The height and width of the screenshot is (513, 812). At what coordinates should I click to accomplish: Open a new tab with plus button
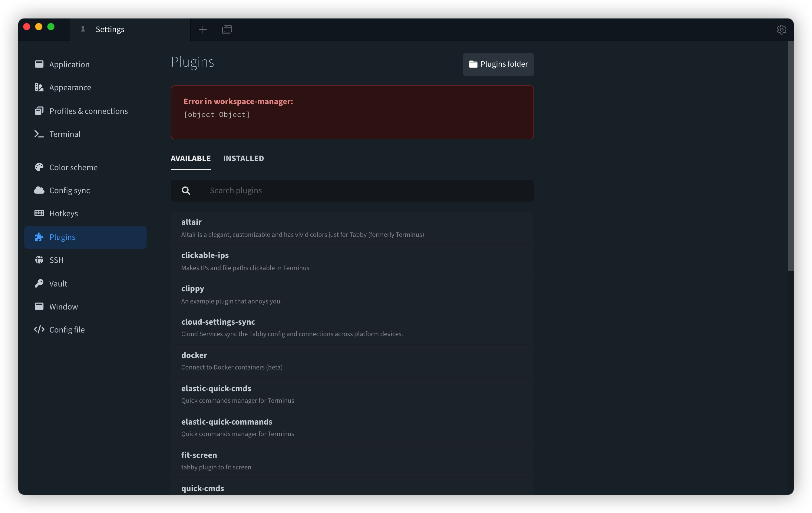point(203,29)
